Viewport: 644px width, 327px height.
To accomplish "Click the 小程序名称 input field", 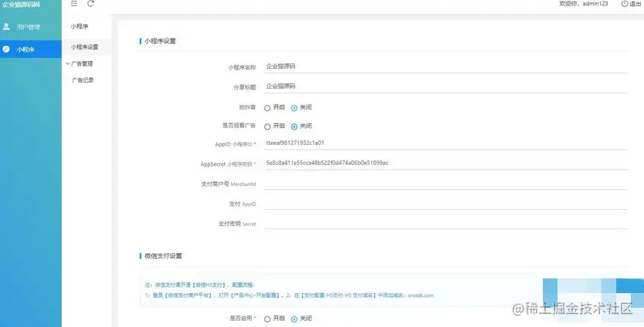I will tap(446, 66).
